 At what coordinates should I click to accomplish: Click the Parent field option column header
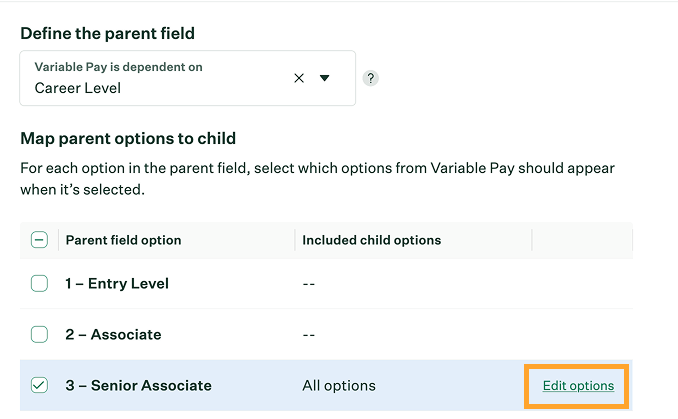[x=123, y=240]
